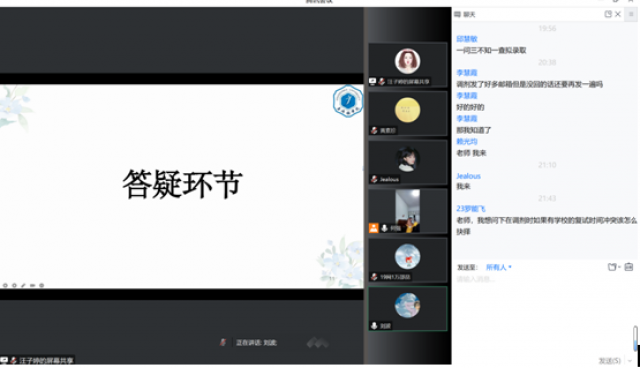Screen dimensions: 640x368
Task: Click the muted microphone icon near speaking indicator
Action: pyautogui.click(x=223, y=342)
